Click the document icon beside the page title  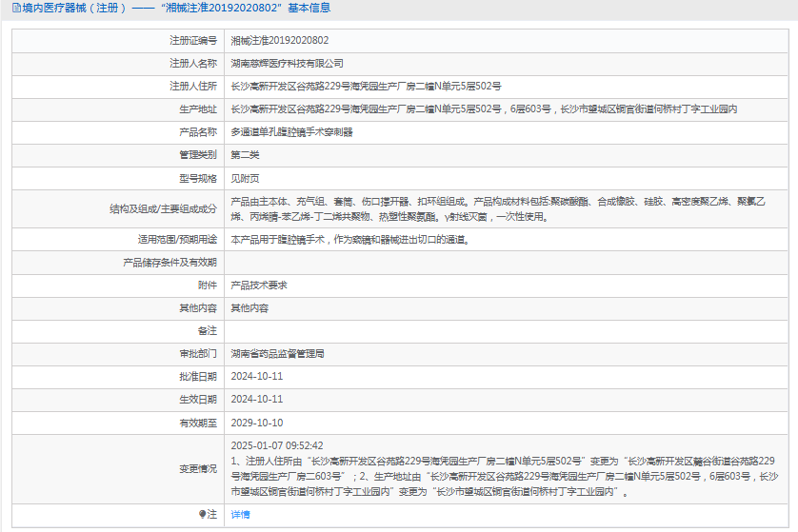coord(17,9)
